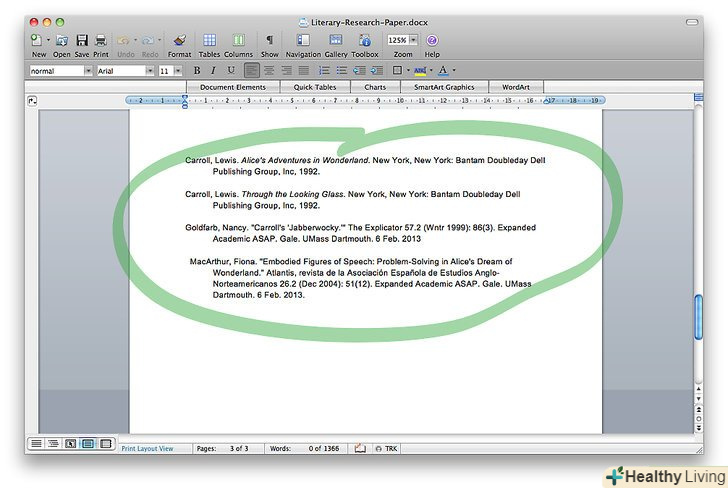Set align text left

pyautogui.click(x=252, y=71)
